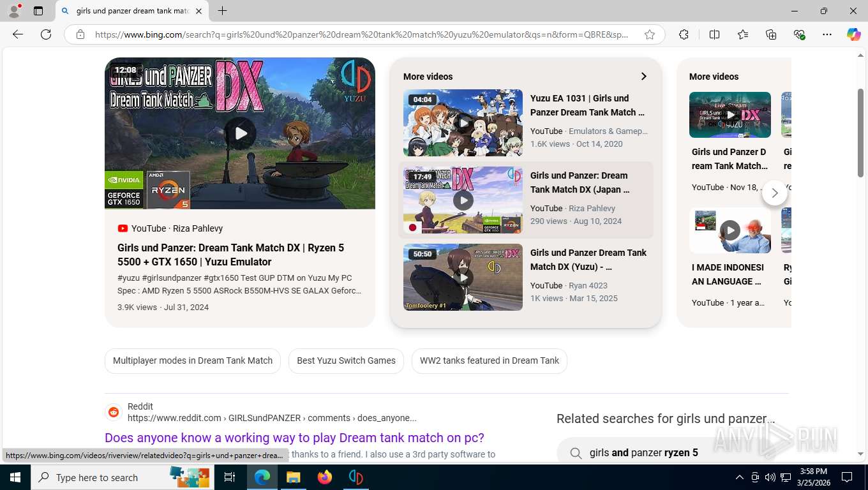The height and width of the screenshot is (490, 868).
Task: Select the WW2 tanks featured in Dream Tank chip
Action: point(490,360)
